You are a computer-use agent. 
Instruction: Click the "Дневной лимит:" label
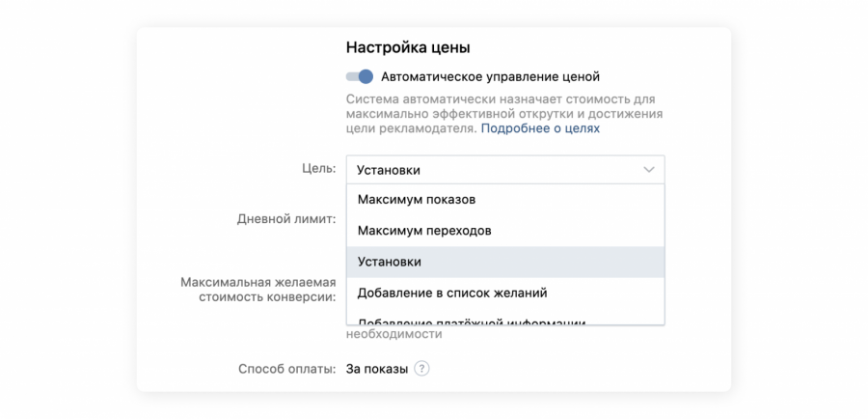tap(285, 219)
